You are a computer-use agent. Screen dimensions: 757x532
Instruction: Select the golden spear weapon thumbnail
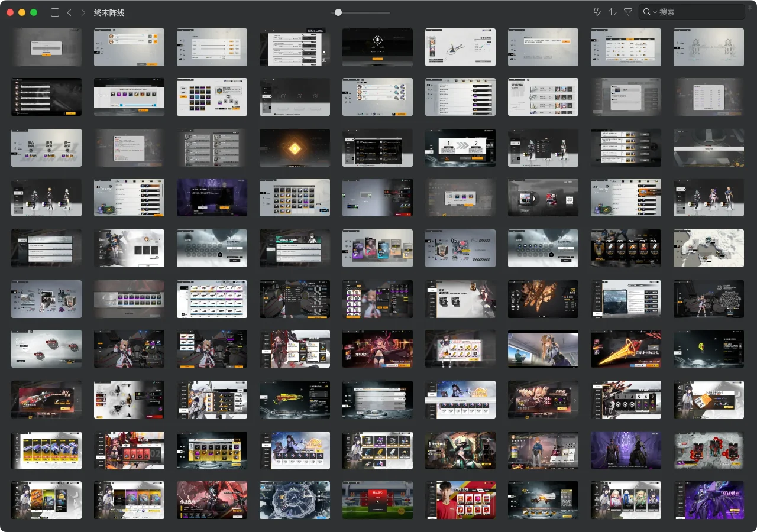tap(626, 349)
